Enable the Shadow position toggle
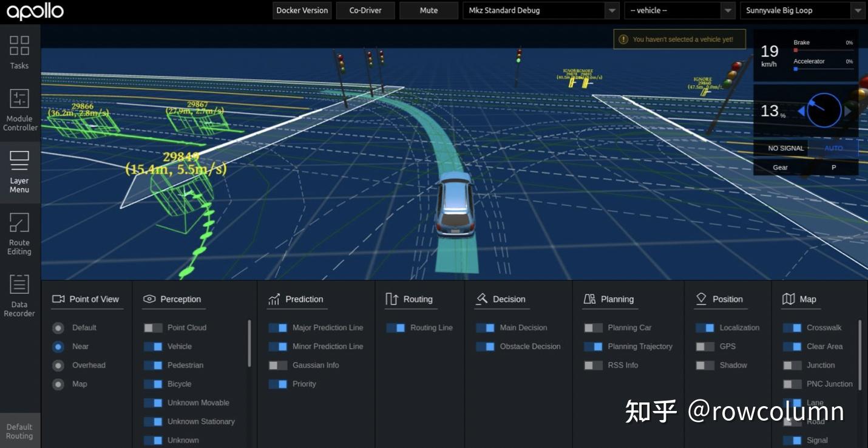868x448 pixels. [705, 365]
